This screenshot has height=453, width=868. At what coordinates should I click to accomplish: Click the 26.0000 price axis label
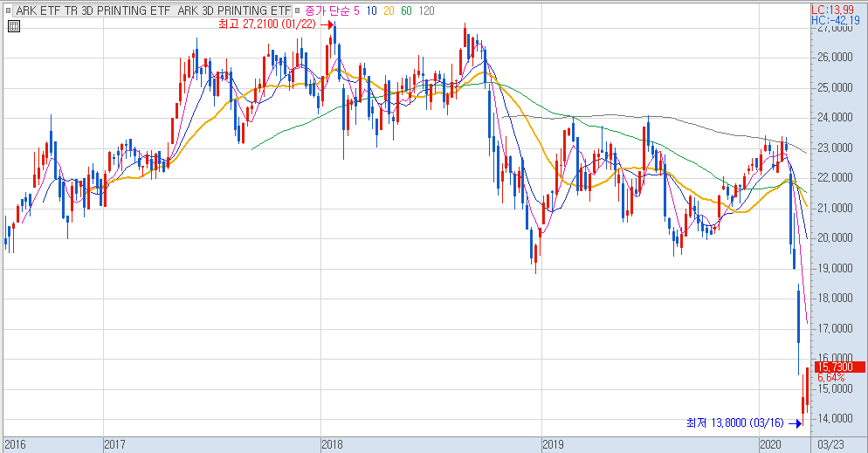click(835, 57)
